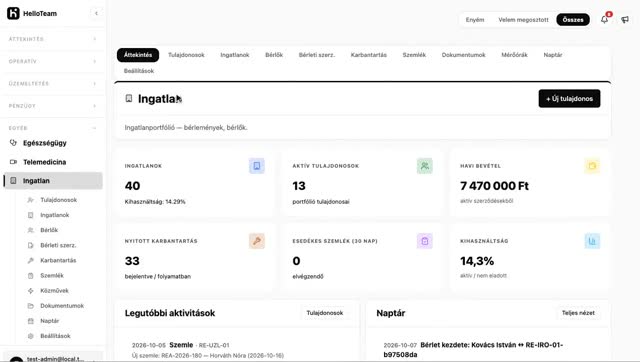This screenshot has width=640, height=362.
Task: Click the Karbantartás wrench icon in sidebar
Action: [x=31, y=260]
